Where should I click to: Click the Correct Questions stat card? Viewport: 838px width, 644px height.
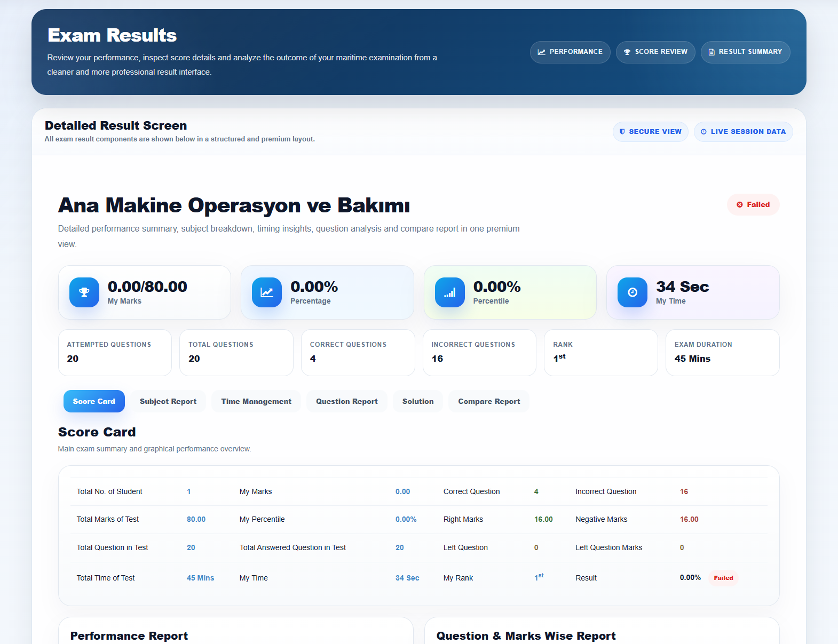(x=358, y=353)
